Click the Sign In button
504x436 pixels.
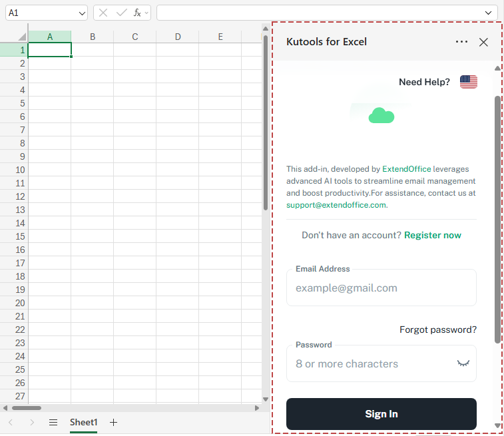tap(381, 414)
